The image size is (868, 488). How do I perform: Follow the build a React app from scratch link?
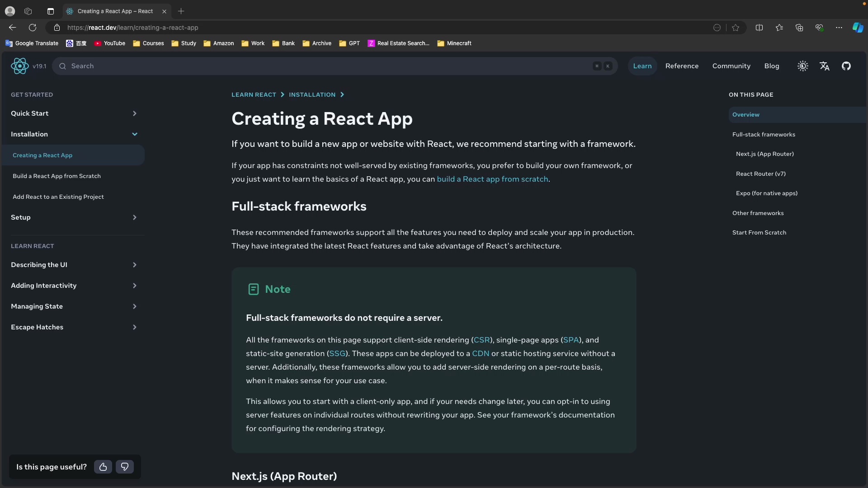coord(492,179)
